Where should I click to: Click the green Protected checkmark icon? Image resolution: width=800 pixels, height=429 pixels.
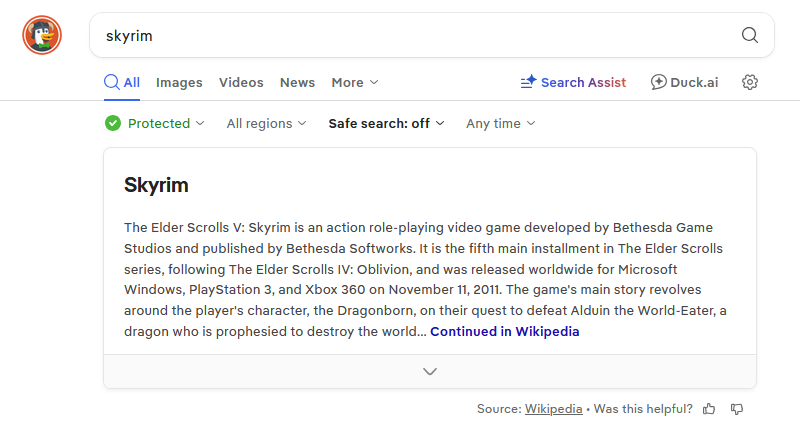[x=113, y=123]
